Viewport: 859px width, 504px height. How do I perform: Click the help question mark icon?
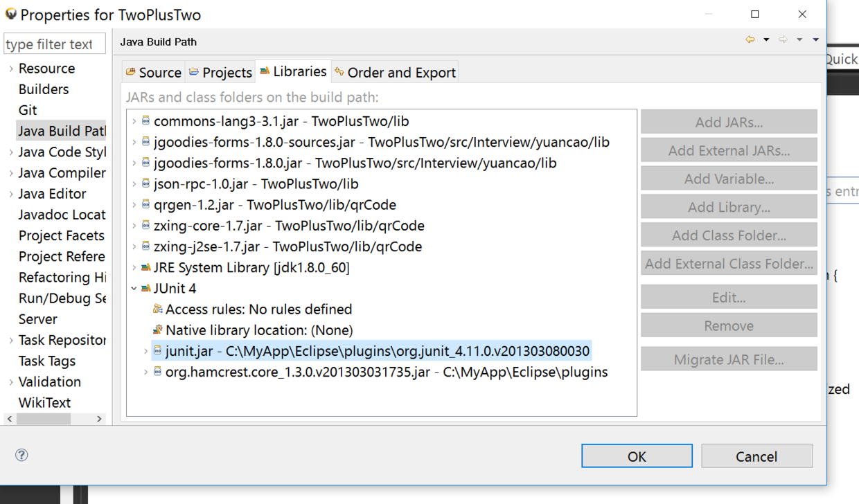(x=21, y=455)
